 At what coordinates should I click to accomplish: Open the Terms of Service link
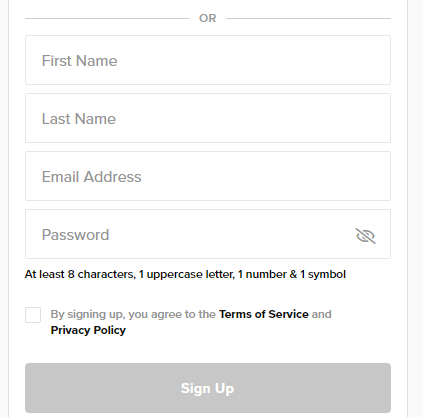pyautogui.click(x=264, y=314)
